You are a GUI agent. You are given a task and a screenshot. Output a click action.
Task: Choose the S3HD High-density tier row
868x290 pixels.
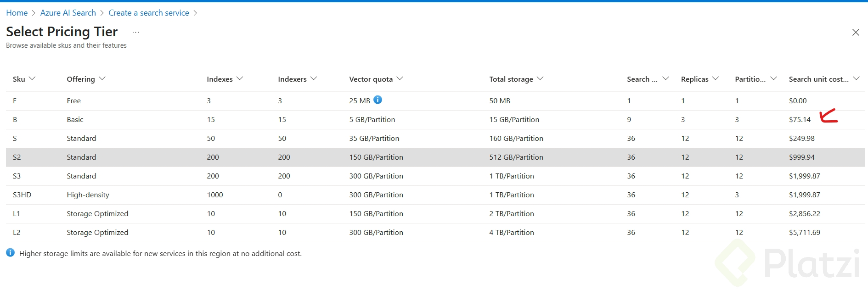(x=88, y=195)
